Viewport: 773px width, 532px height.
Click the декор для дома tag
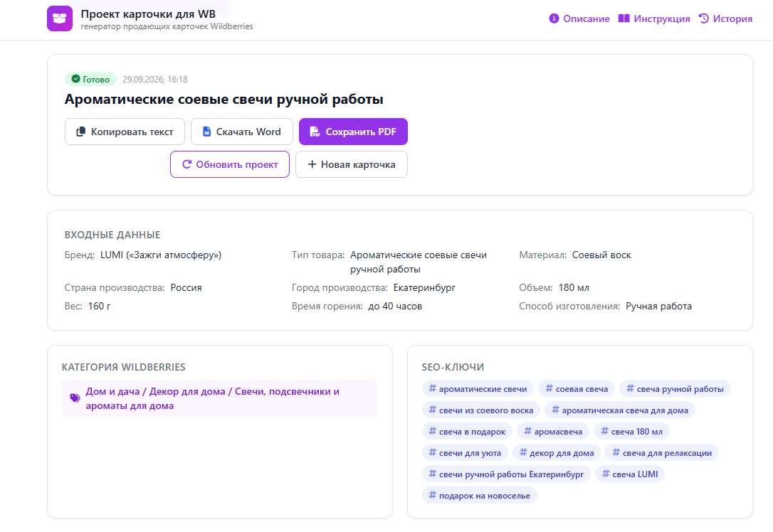click(557, 452)
